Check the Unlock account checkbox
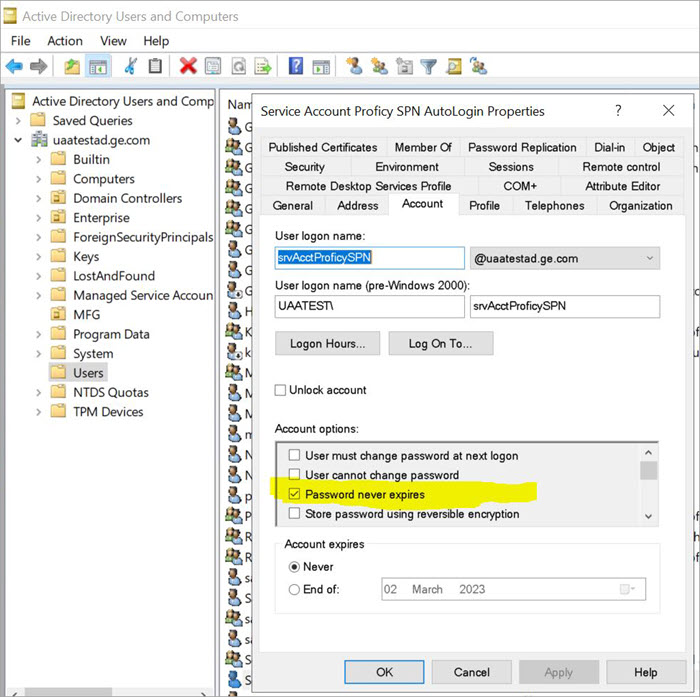 point(280,390)
